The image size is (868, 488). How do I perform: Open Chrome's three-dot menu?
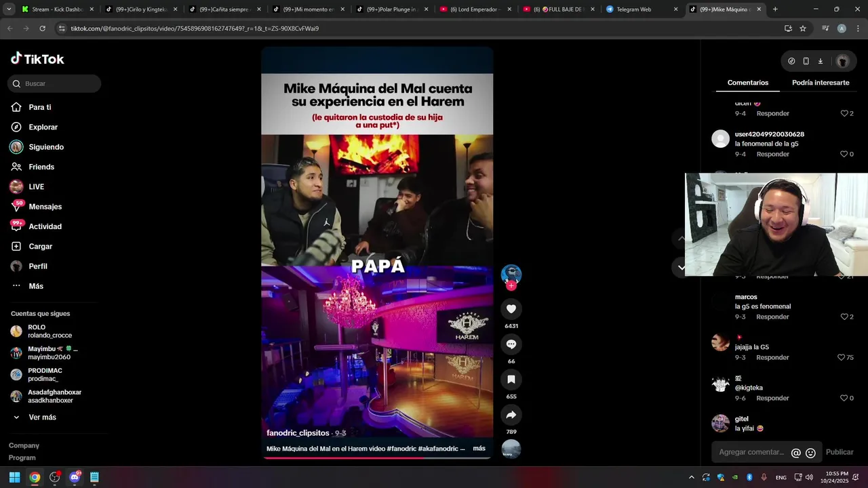click(x=858, y=28)
